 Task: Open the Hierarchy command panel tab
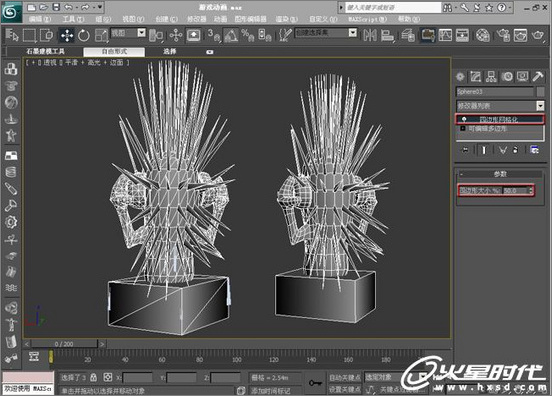491,77
